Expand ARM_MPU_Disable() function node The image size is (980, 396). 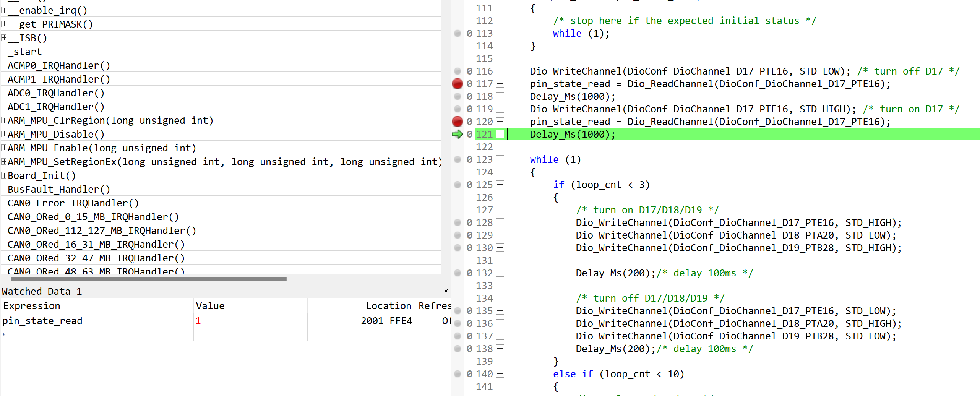click(x=4, y=134)
